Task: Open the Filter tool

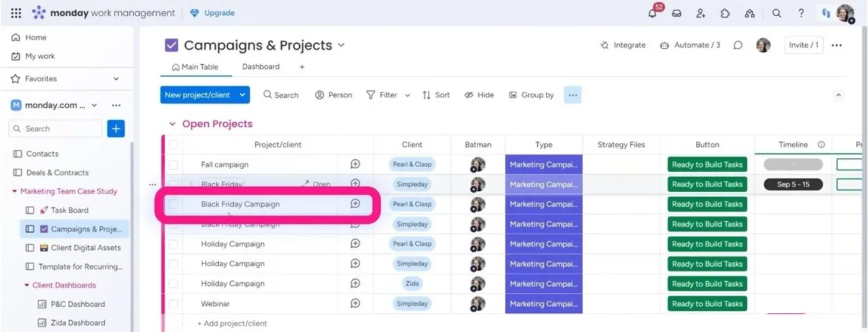Action: point(382,95)
